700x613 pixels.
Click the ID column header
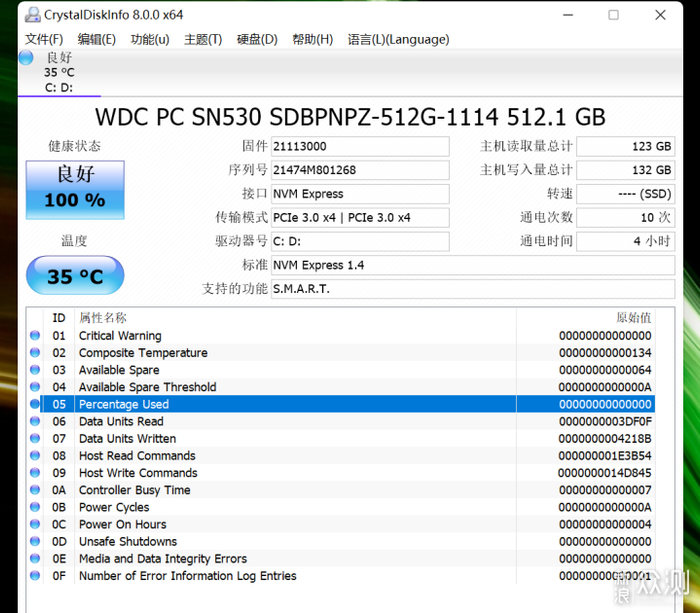click(59, 318)
